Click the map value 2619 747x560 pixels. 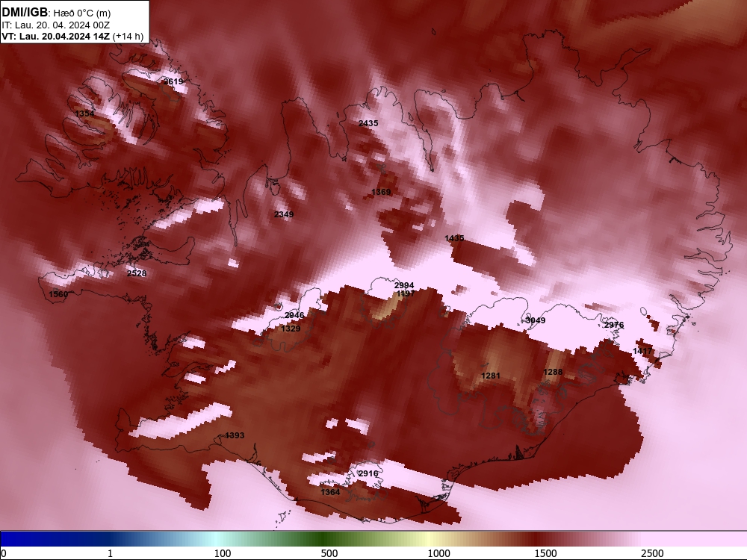pos(173,81)
